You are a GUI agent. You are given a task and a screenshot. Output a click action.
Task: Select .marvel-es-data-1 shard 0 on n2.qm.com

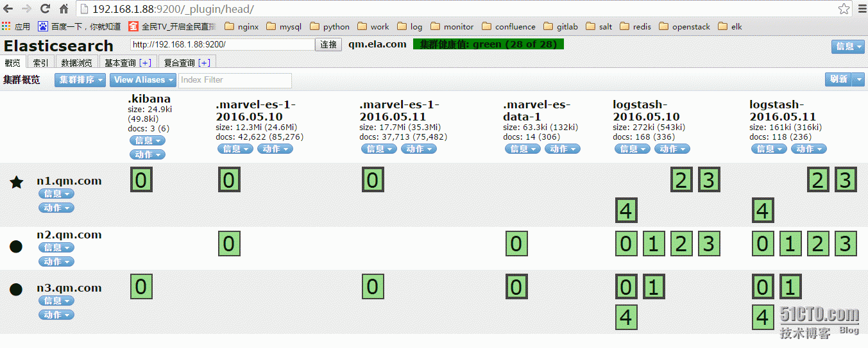pyautogui.click(x=516, y=244)
